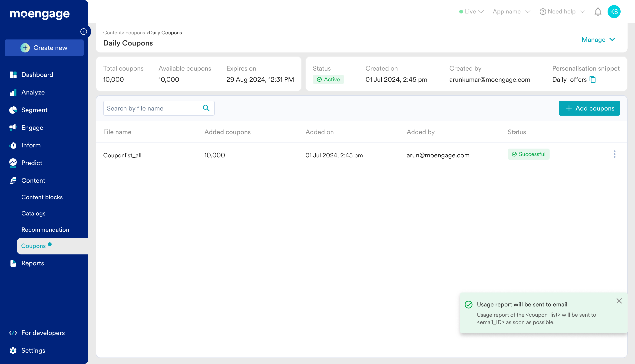Click the notification bell icon
This screenshot has height=364, width=635.
[598, 12]
